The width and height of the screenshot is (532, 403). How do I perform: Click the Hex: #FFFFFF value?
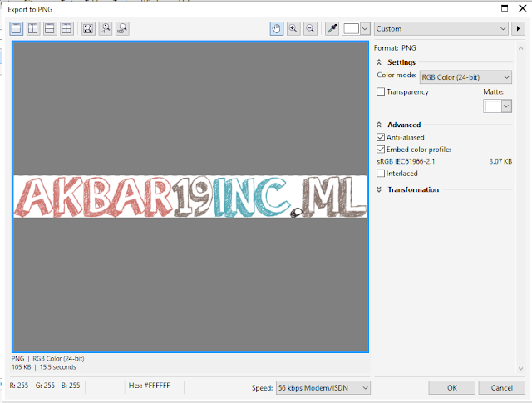click(150, 386)
